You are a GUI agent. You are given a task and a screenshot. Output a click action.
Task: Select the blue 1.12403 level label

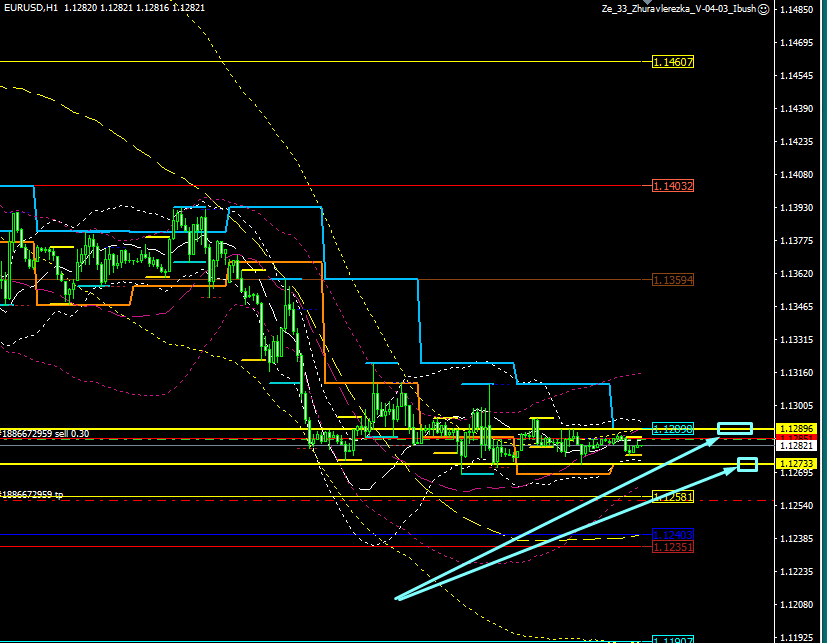click(x=673, y=535)
